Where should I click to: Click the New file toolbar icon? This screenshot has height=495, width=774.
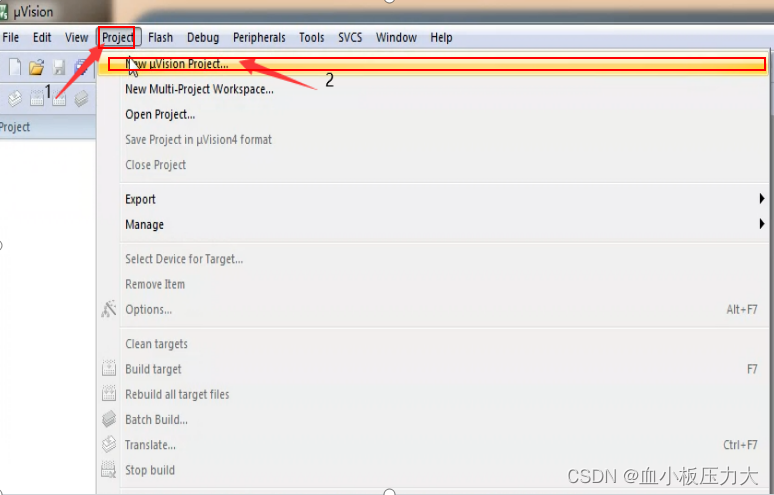[15, 67]
